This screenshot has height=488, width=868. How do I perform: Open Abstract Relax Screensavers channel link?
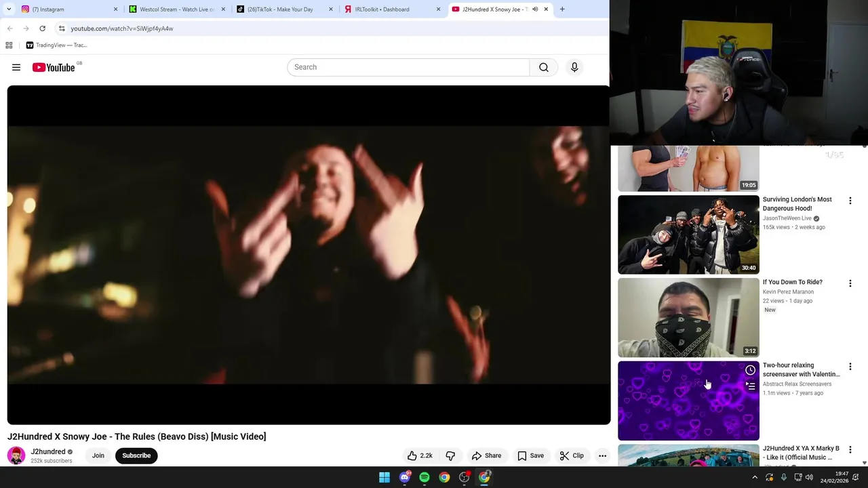pos(797,384)
